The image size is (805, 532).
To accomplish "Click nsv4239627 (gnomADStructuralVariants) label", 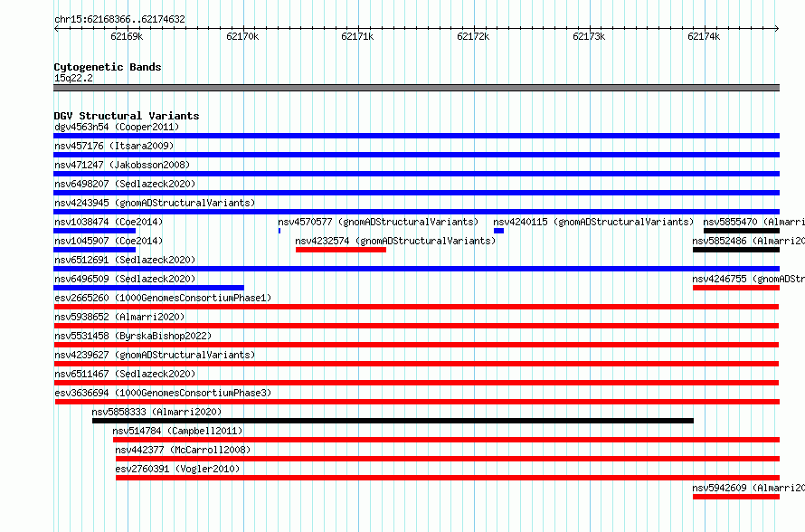I will pos(155,355).
